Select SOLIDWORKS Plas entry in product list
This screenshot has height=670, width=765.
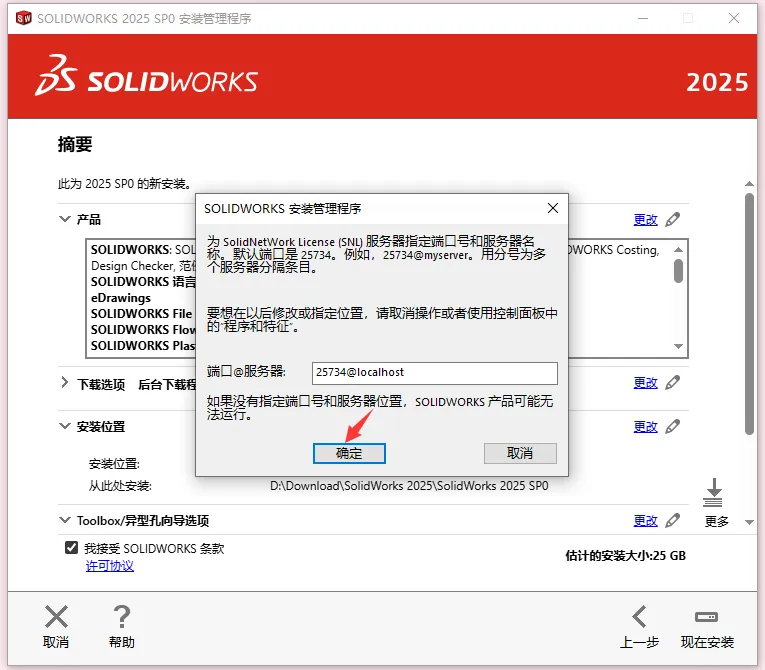143,345
